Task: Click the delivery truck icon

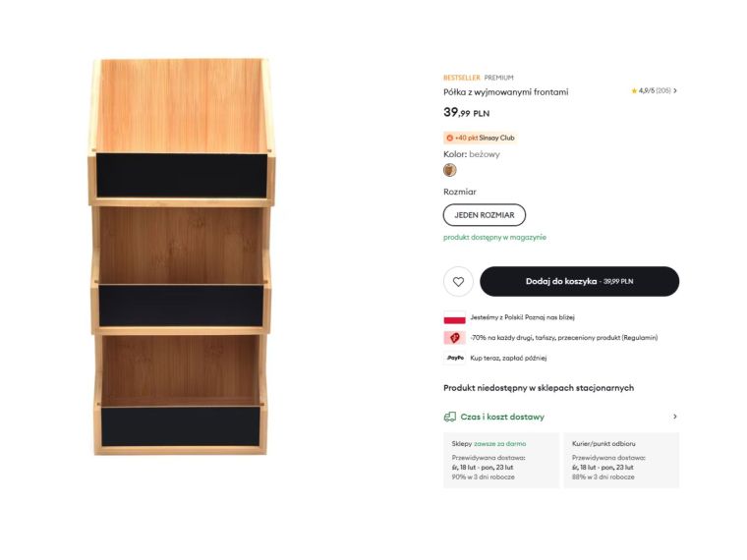Action: point(450,417)
